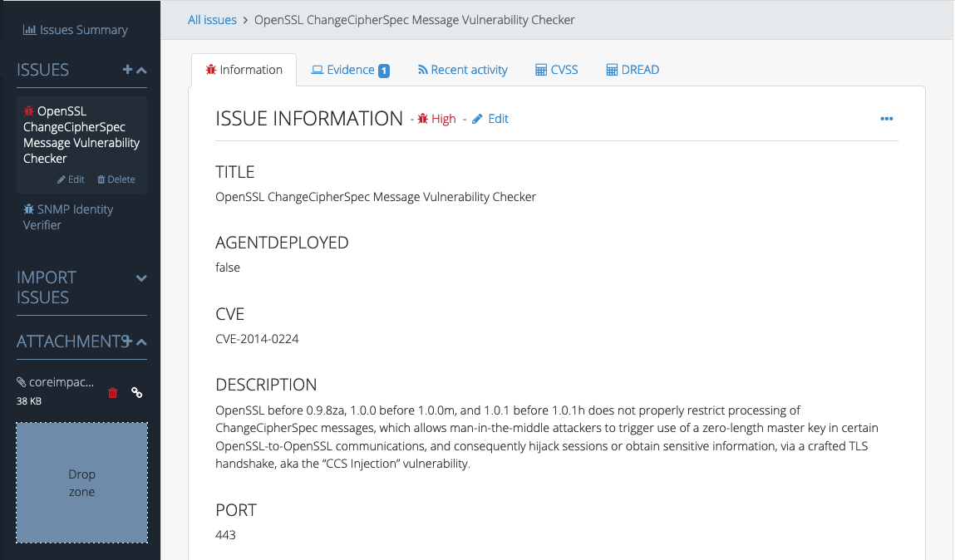Select OpenSSL ChangeCipherSpec issue in sidebar

coord(81,135)
